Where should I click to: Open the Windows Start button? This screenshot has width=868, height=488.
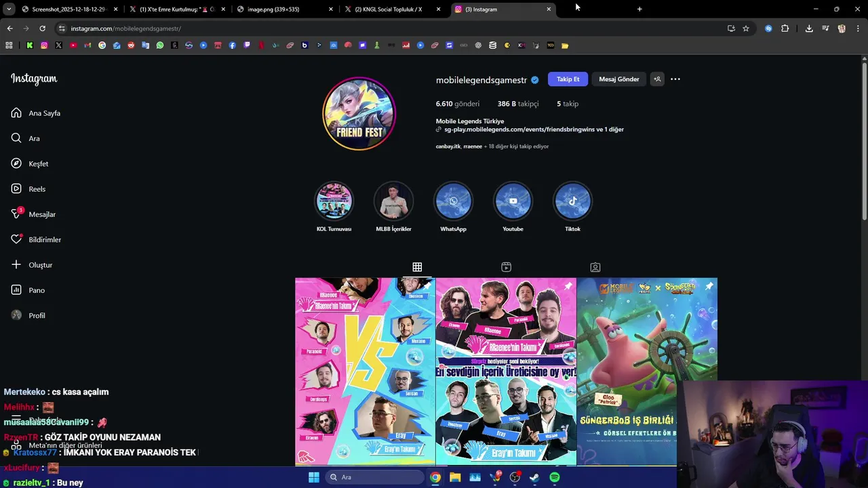pyautogui.click(x=313, y=477)
